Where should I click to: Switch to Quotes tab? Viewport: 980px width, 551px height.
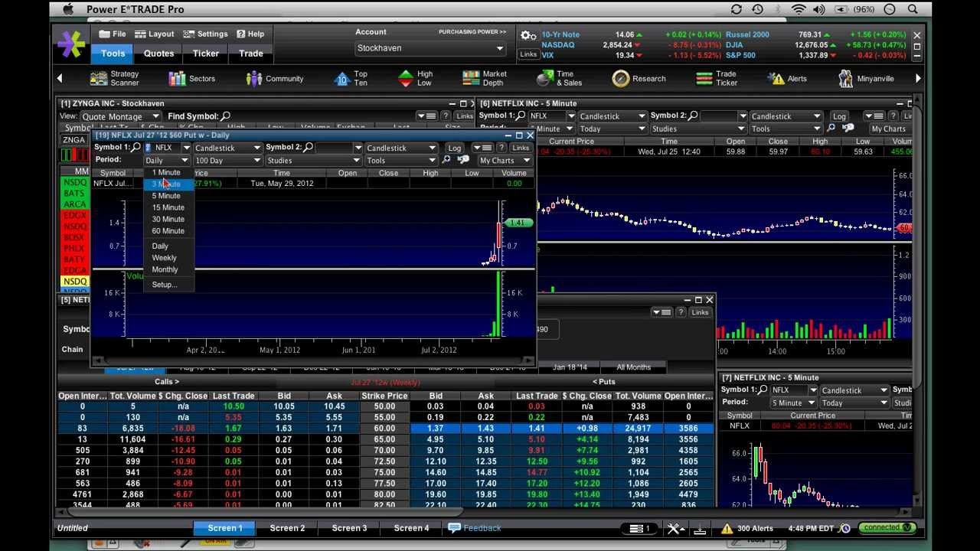(159, 54)
